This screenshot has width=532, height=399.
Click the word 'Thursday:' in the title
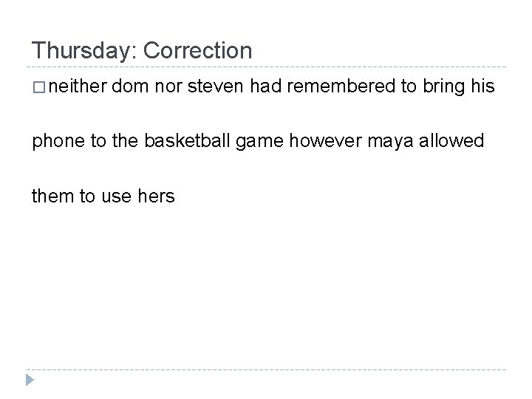coord(85,50)
